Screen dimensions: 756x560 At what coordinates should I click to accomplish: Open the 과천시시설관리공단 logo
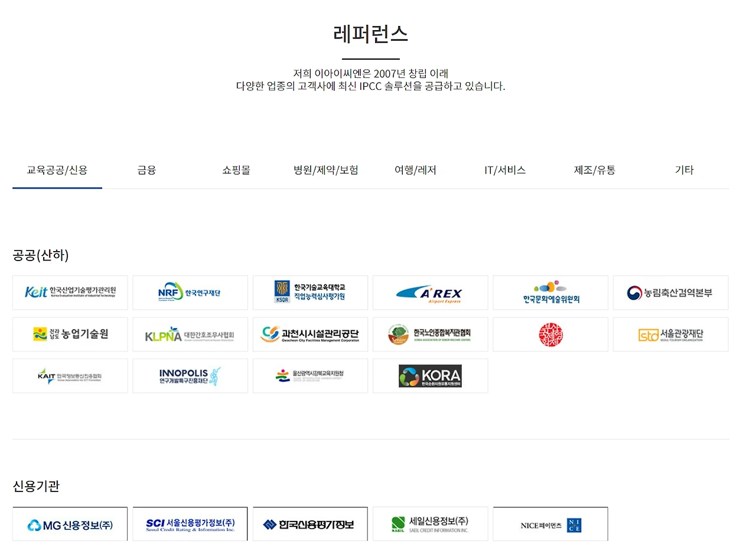310,334
